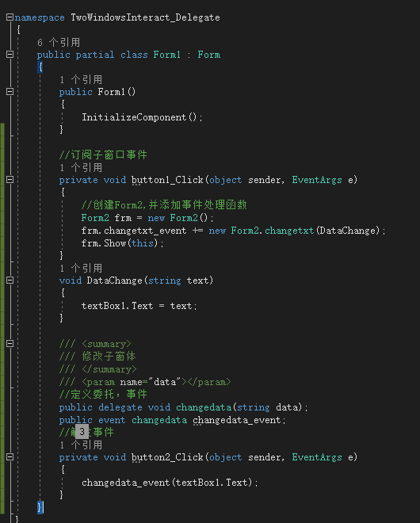Collapse the TwoWindowsInteract_Delegate namespace block
Viewport: 420px width, 523px height.
click(x=10, y=17)
